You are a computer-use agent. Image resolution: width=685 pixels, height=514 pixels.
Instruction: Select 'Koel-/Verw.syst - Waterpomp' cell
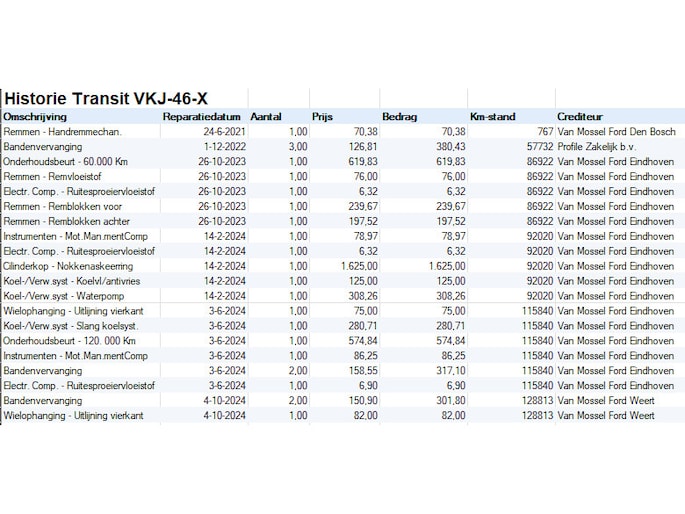click(64, 296)
